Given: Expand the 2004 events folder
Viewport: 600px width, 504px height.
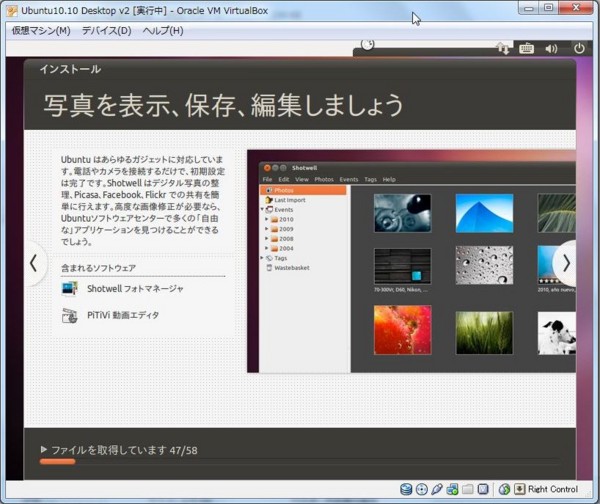Looking at the screenshot, I should point(267,248).
